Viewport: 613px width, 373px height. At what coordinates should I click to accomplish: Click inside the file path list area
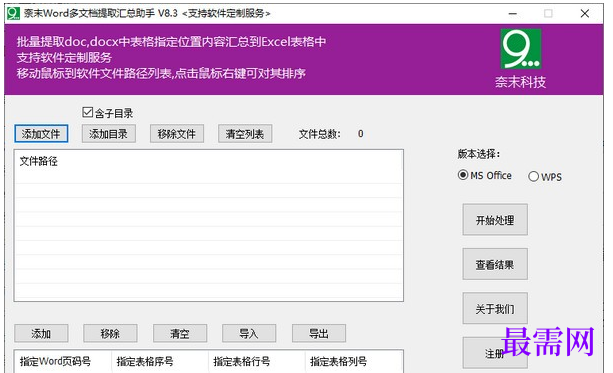pyautogui.click(x=209, y=225)
